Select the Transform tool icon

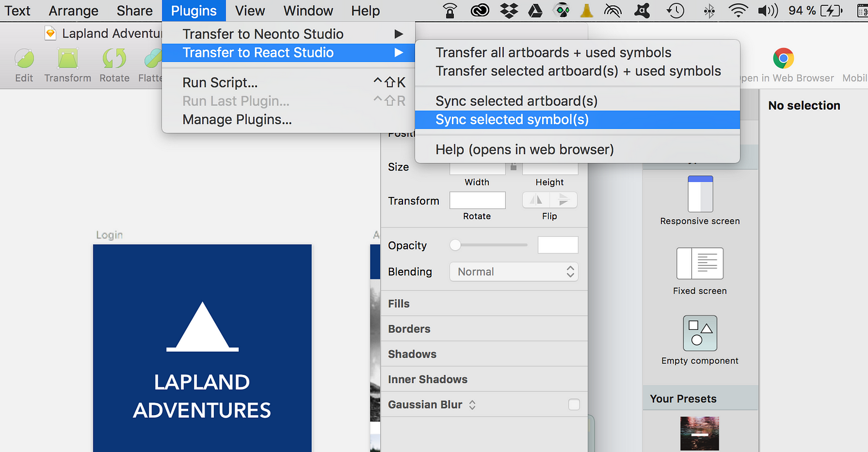[68, 59]
